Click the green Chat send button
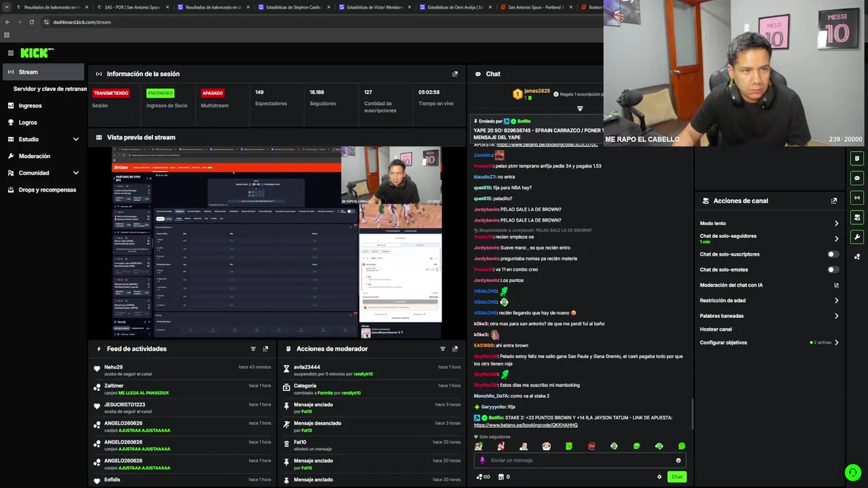Viewport: 868px width, 488px height. point(677,477)
